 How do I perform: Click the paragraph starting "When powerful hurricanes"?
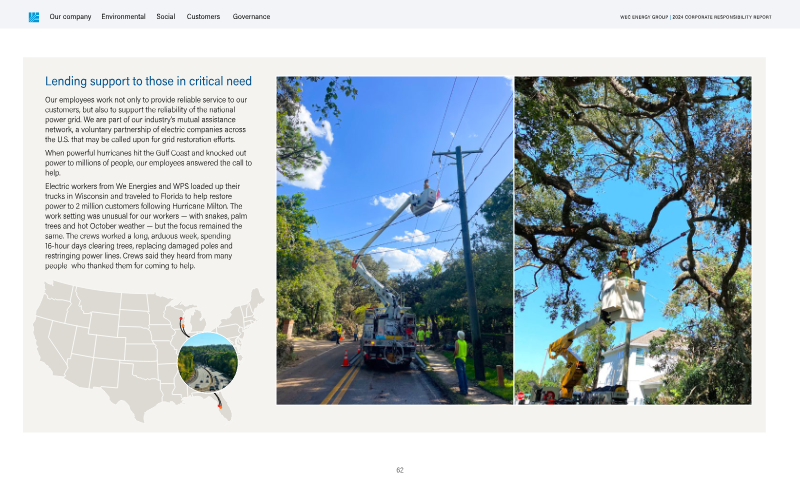pos(148,167)
